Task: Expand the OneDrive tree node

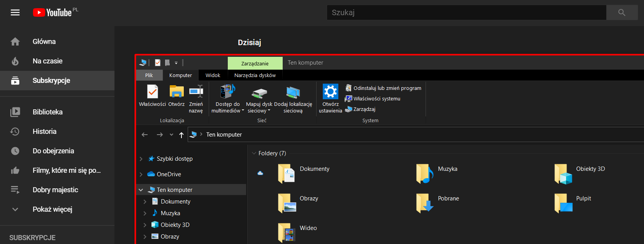Action: pyautogui.click(x=141, y=174)
